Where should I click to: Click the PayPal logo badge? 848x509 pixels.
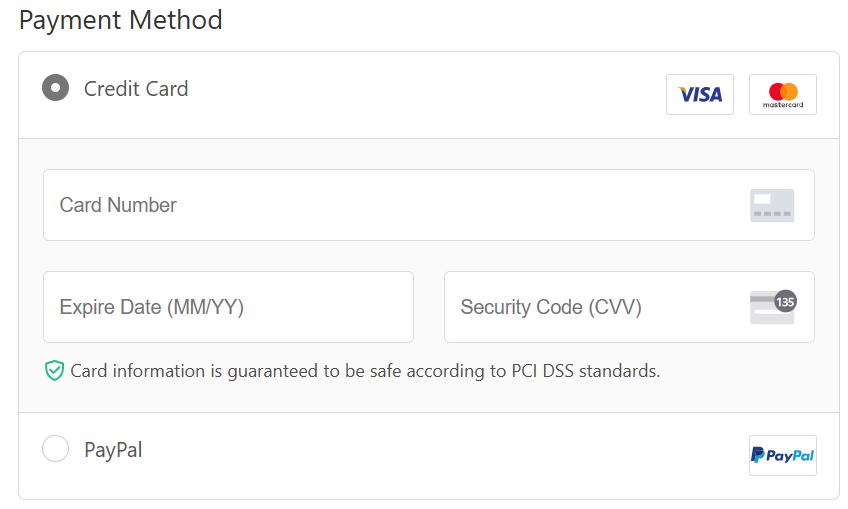pyautogui.click(x=783, y=455)
